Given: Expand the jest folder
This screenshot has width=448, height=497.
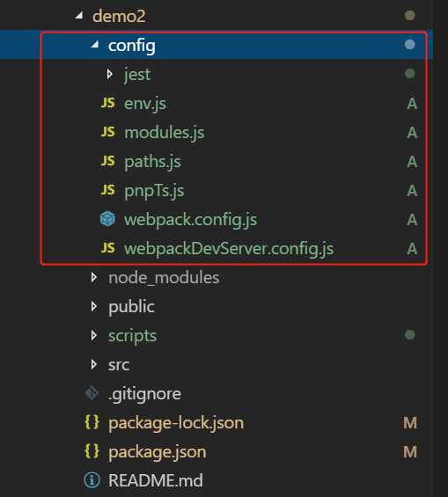Looking at the screenshot, I should pyautogui.click(x=110, y=74).
